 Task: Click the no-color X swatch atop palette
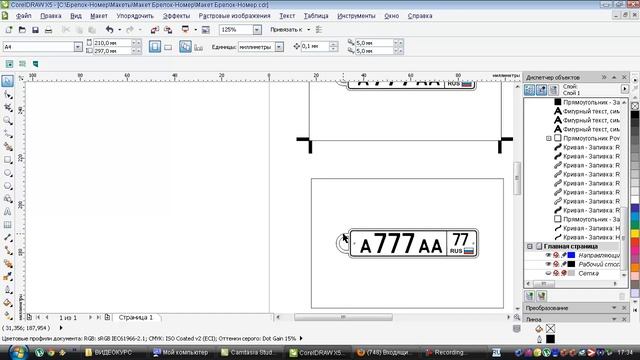pyautogui.click(x=635, y=106)
